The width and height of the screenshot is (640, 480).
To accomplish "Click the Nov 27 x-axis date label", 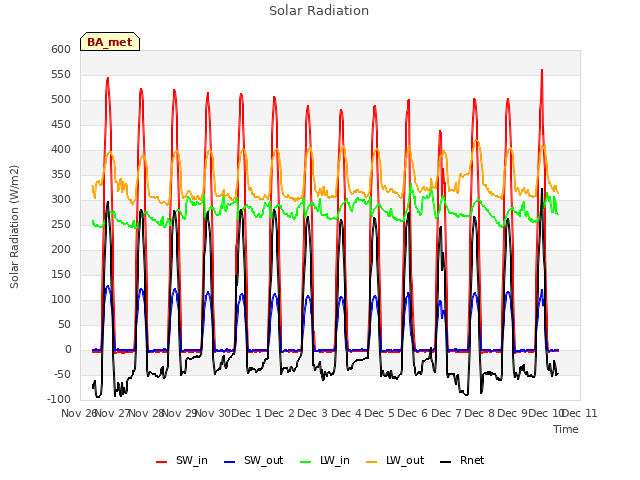I will [112, 413].
